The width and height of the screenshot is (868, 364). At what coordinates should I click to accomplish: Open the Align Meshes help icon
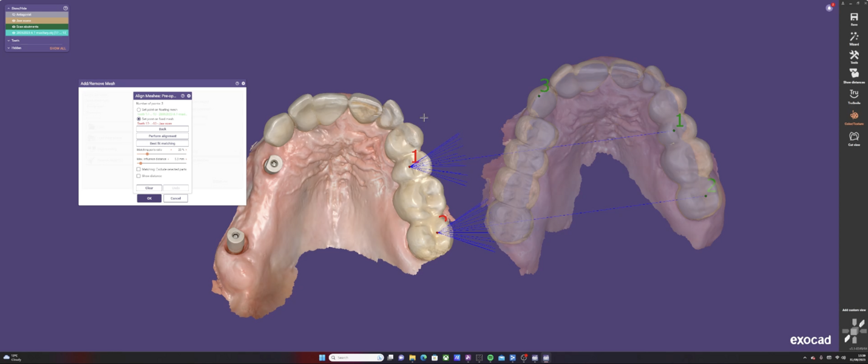coord(181,95)
